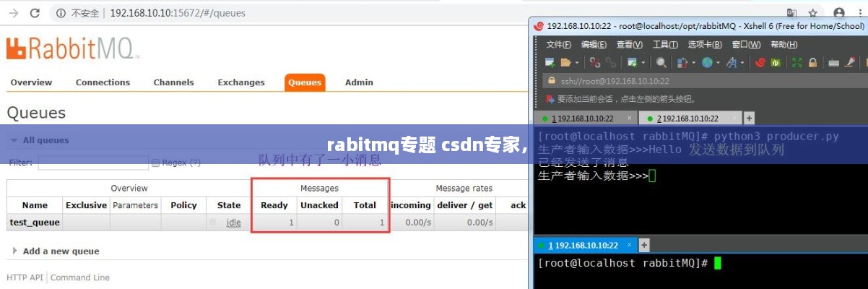Viewport: 868px width, 289px height.
Task: Click the HTTP API footer link
Action: 25,277
